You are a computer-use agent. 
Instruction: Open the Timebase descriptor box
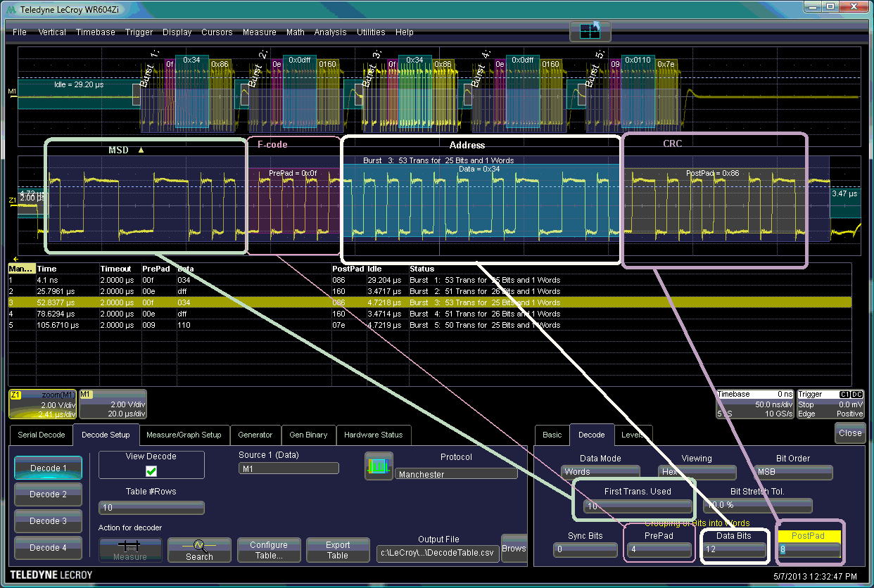click(x=754, y=404)
